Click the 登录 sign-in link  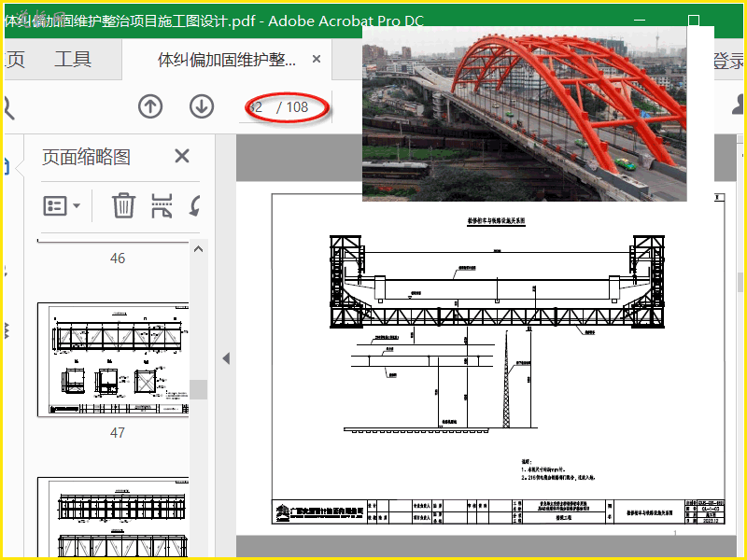click(728, 61)
